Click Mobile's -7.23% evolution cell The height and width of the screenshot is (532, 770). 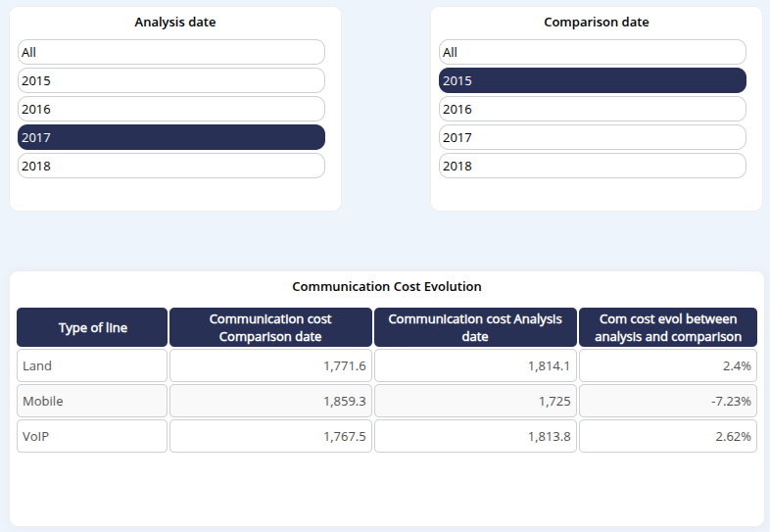point(670,401)
